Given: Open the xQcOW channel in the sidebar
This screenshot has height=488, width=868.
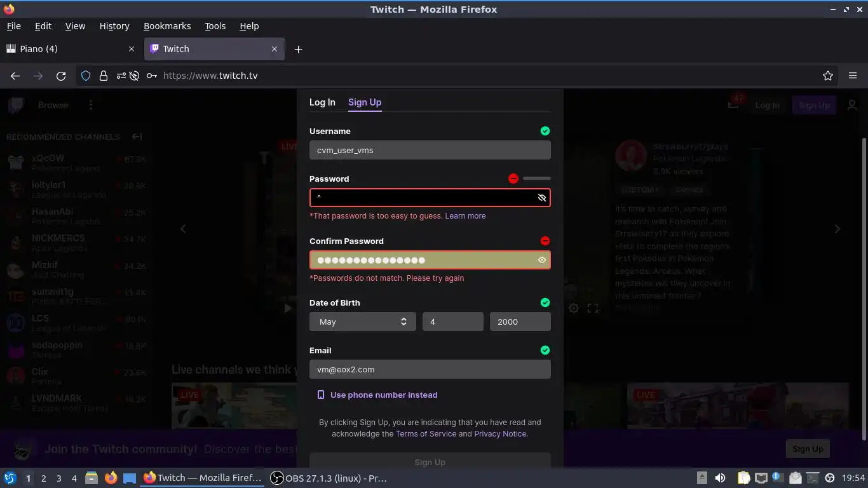Looking at the screenshot, I should [76, 163].
